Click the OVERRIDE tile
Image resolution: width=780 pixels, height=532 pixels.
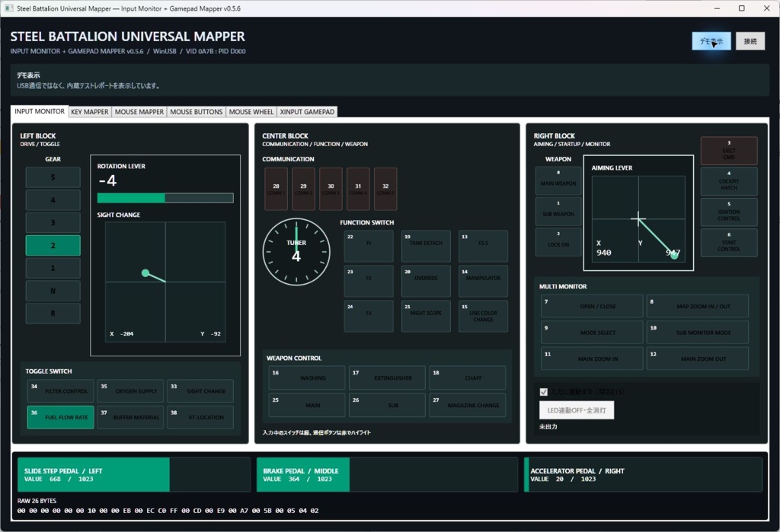pyautogui.click(x=426, y=281)
